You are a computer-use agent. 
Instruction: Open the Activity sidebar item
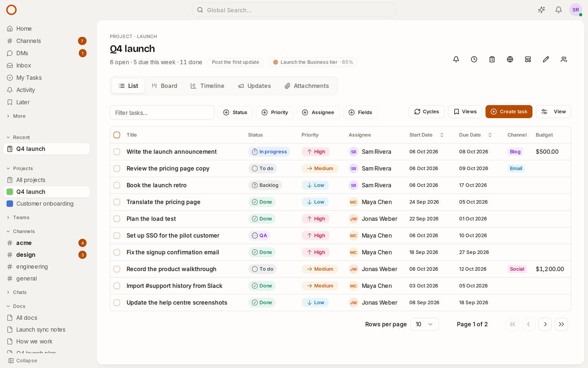(x=47, y=90)
